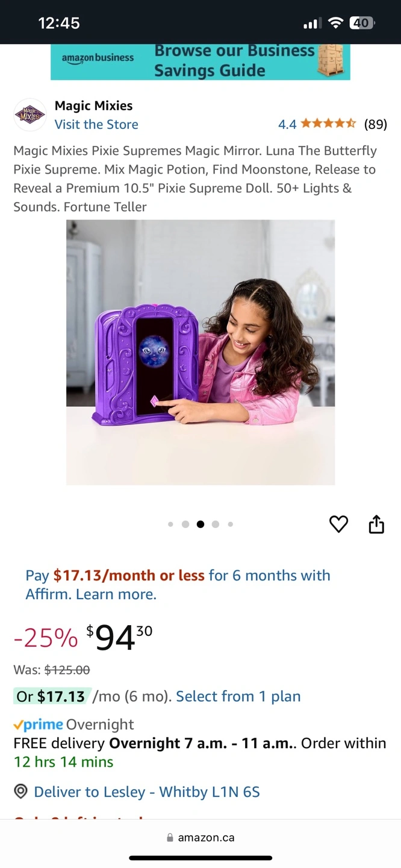Image resolution: width=401 pixels, height=868 pixels.
Task: Select the first image carousel dot
Action: coord(170,524)
